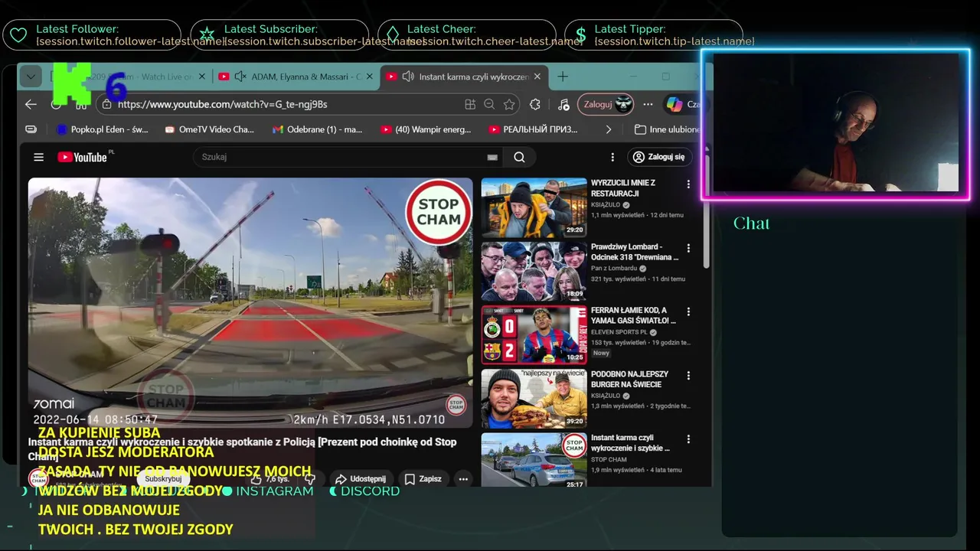Image resolution: width=980 pixels, height=551 pixels.
Task: Click the YouTube search magnifier button
Action: pos(519,157)
